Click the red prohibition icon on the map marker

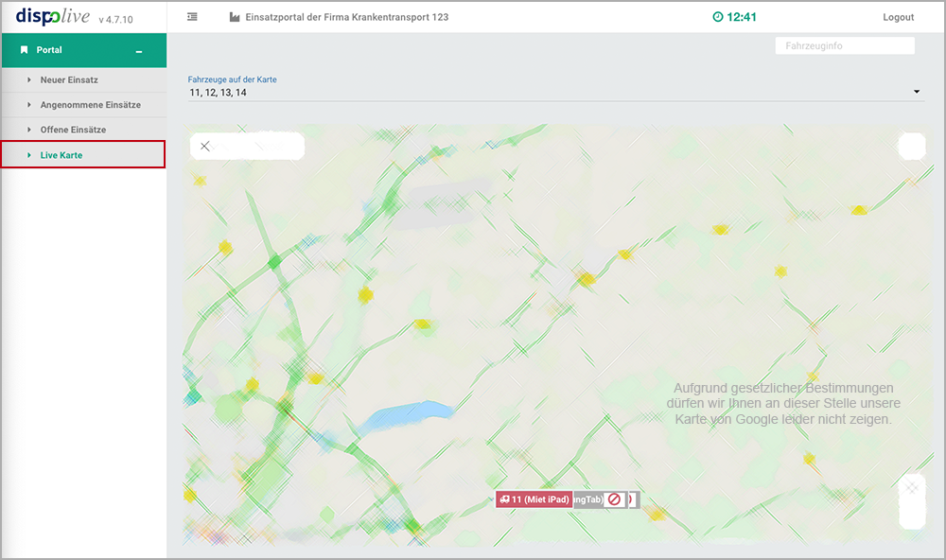point(614,499)
